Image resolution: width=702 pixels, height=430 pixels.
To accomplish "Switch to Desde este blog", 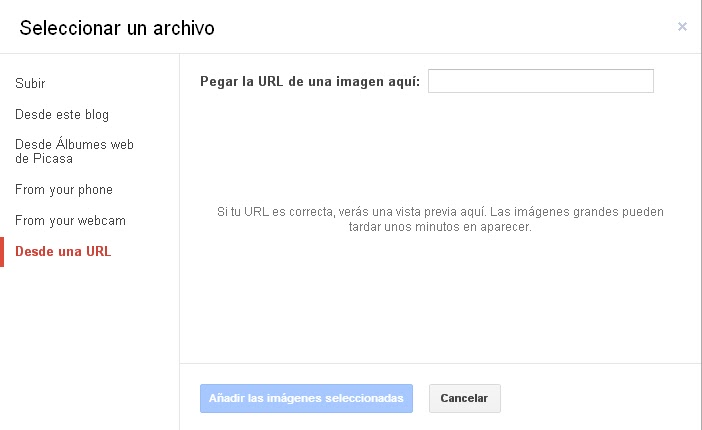I will (62, 115).
